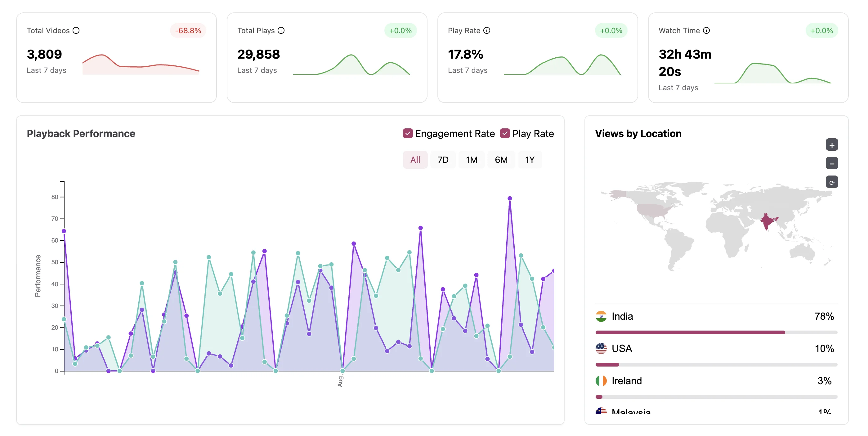This screenshot has height=436, width=868.
Task: Click the info icon next to Total Videos
Action: [x=76, y=30]
